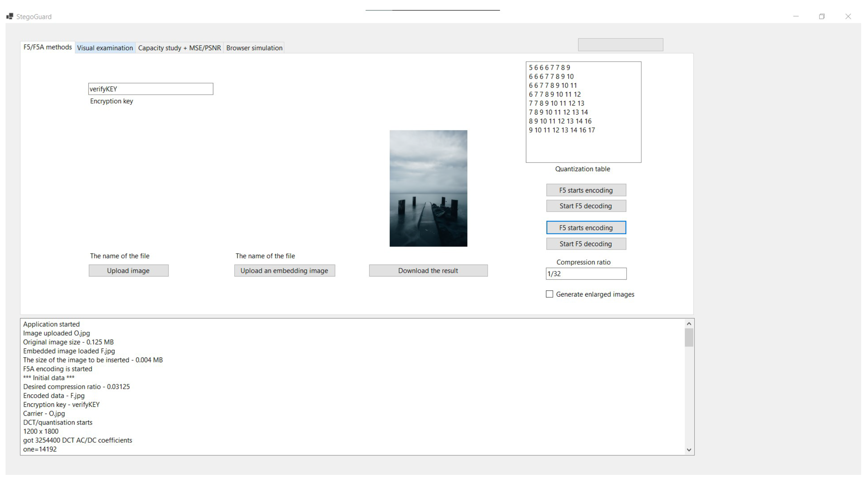This screenshot has height=482, width=868.
Task: Switch to Visual examination tab
Action: point(105,48)
